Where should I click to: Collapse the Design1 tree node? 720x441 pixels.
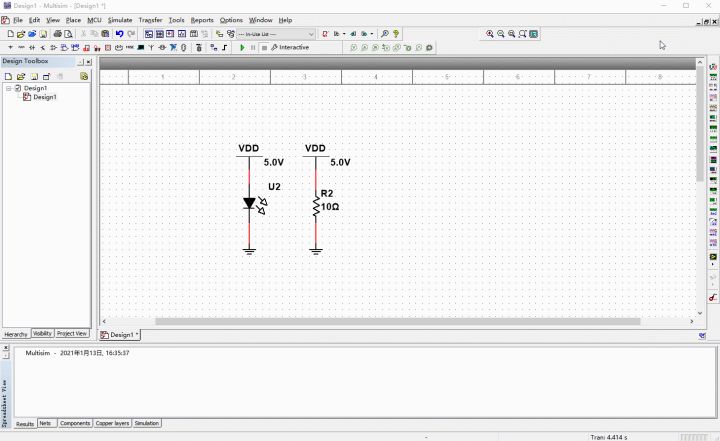pos(8,88)
